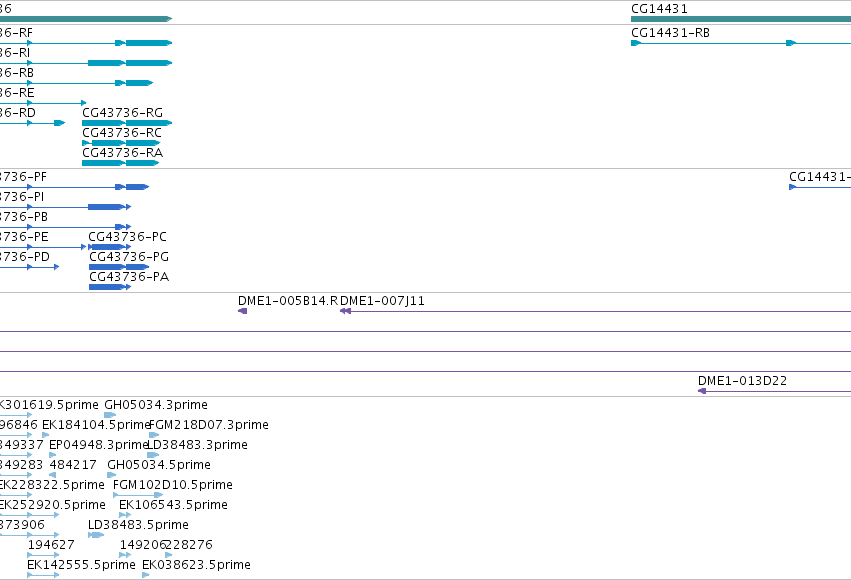Image resolution: width=851 pixels, height=580 pixels.
Task: Click the GH05034.5prime EST label
Action: tap(159, 465)
